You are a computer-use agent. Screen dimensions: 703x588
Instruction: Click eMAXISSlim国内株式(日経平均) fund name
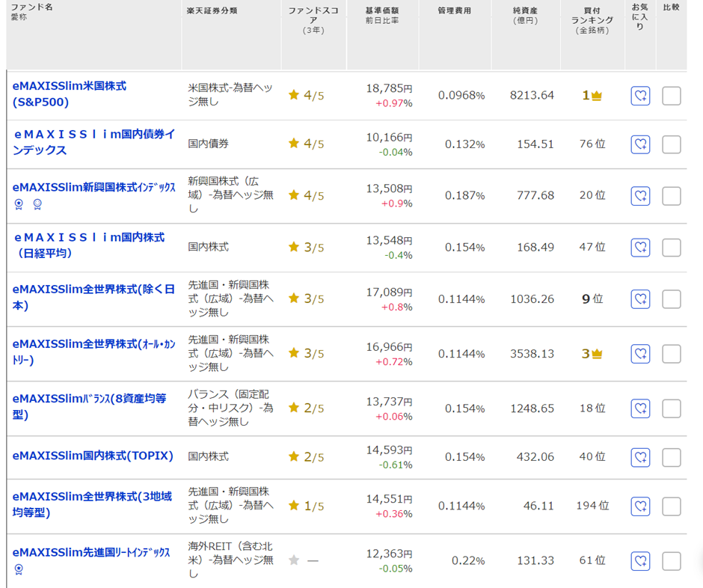(89, 245)
